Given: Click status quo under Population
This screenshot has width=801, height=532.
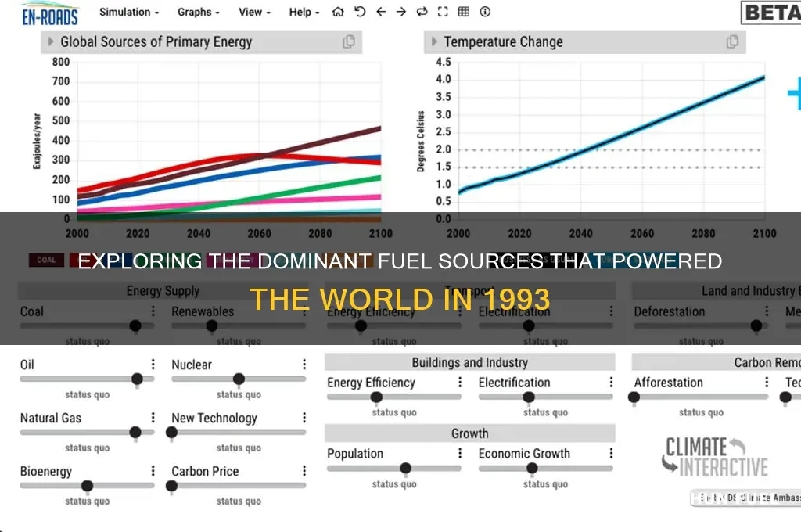Looking at the screenshot, I should 394,483.
